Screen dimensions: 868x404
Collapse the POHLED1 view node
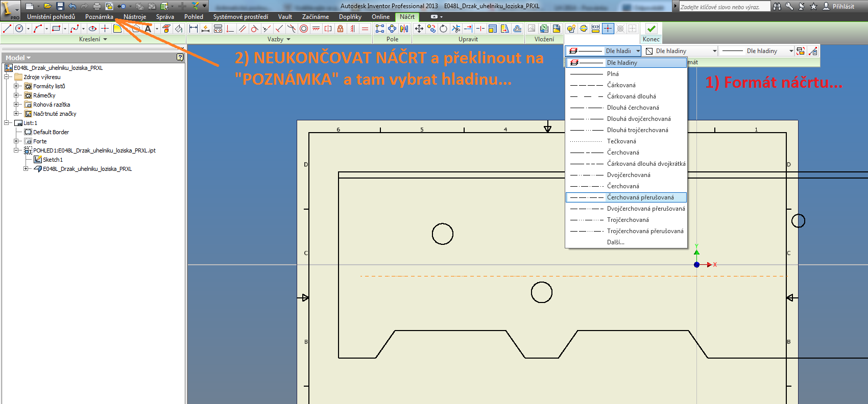(16, 150)
